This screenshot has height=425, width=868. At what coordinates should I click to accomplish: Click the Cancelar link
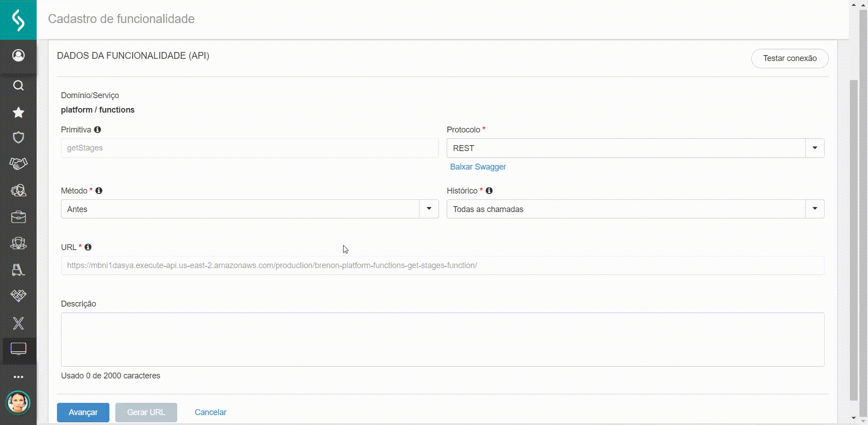pyautogui.click(x=210, y=412)
